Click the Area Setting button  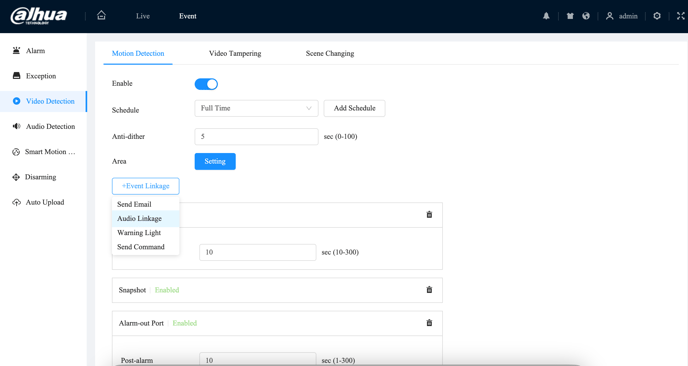click(215, 161)
